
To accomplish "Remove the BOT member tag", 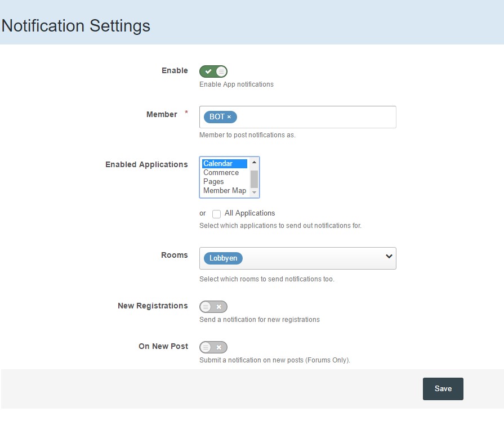I will pos(229,117).
